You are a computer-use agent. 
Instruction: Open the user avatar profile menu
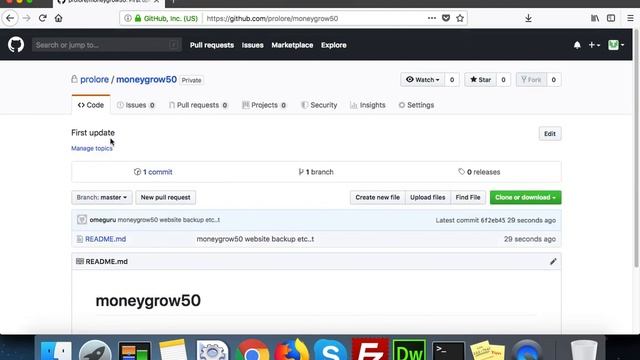pos(616,45)
